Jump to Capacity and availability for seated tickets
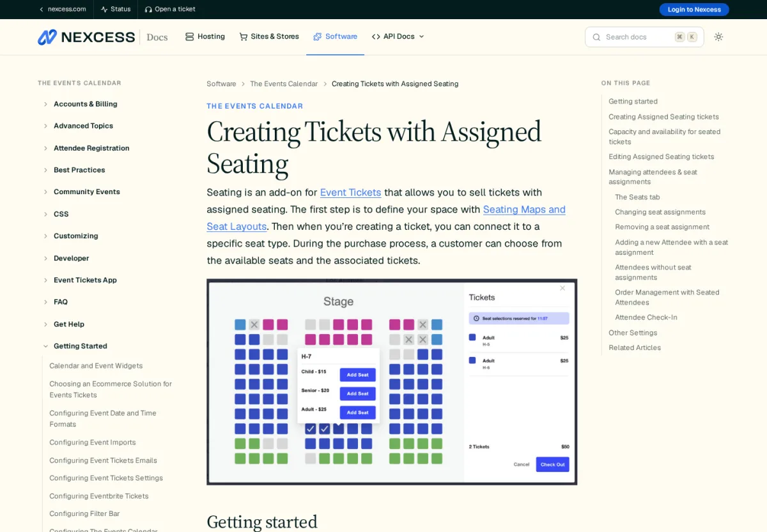This screenshot has height=532, width=767. pyautogui.click(x=665, y=137)
